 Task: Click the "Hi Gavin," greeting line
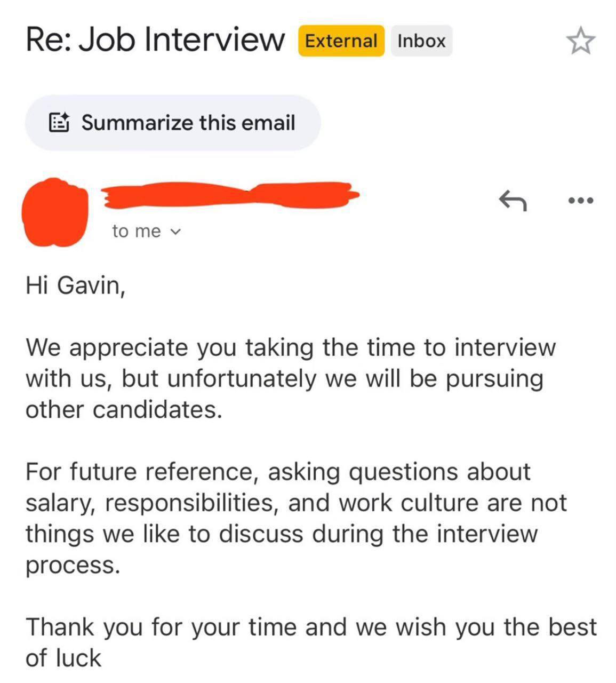(x=75, y=285)
